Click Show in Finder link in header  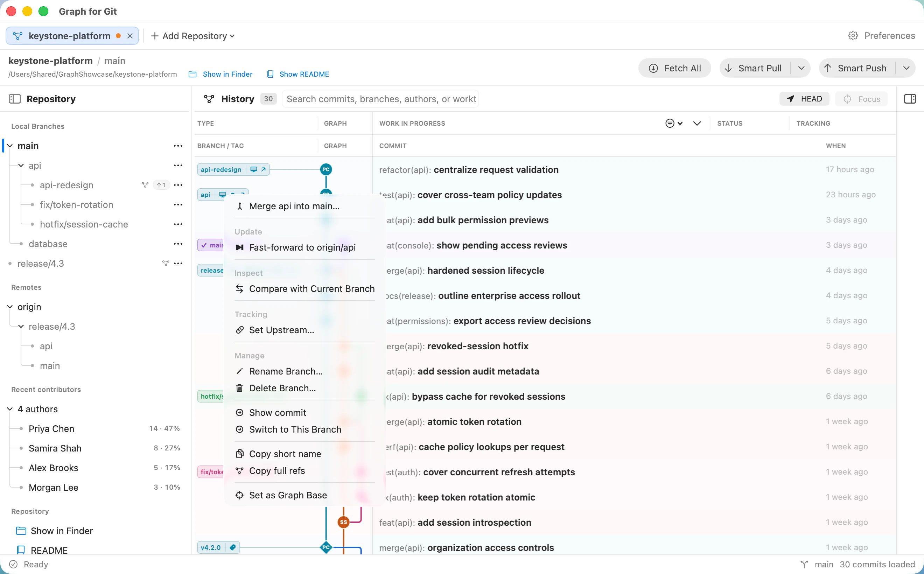(220, 74)
